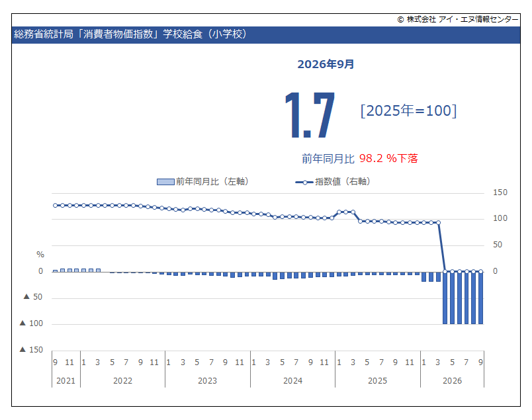Click right axis label 0
The width and height of the screenshot is (532, 420).
click(495, 271)
